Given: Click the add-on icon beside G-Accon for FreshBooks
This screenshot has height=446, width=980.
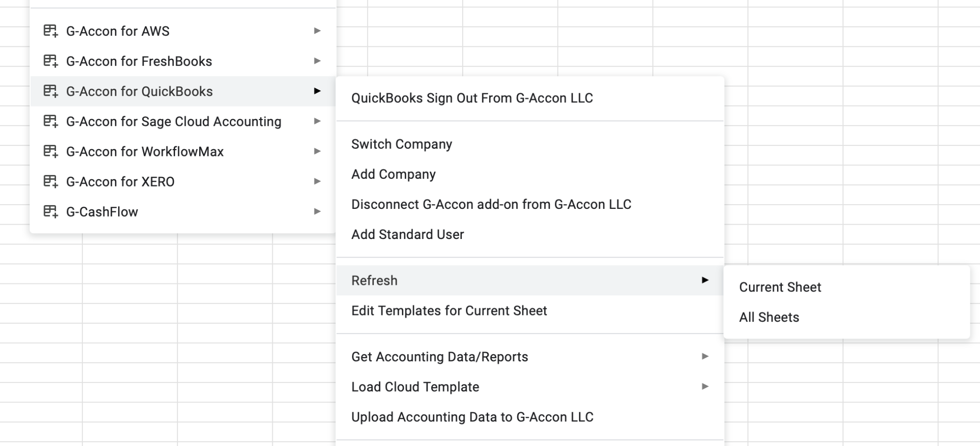Looking at the screenshot, I should (x=51, y=61).
